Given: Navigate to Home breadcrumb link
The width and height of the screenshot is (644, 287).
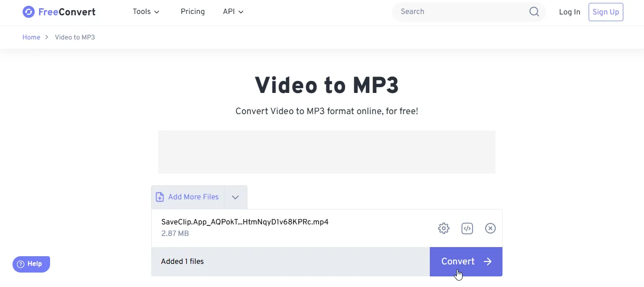Looking at the screenshot, I should pyautogui.click(x=31, y=37).
